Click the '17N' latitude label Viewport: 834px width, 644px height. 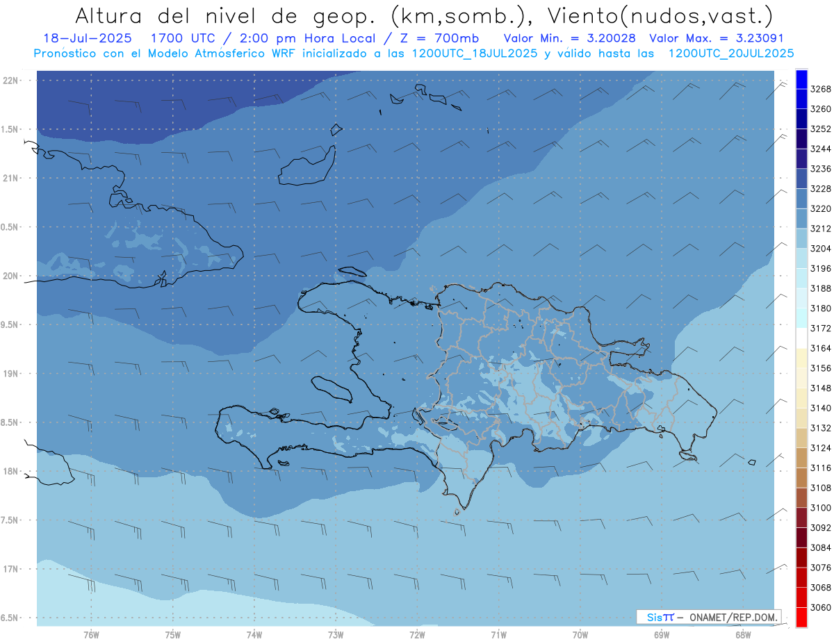[x=12, y=569]
